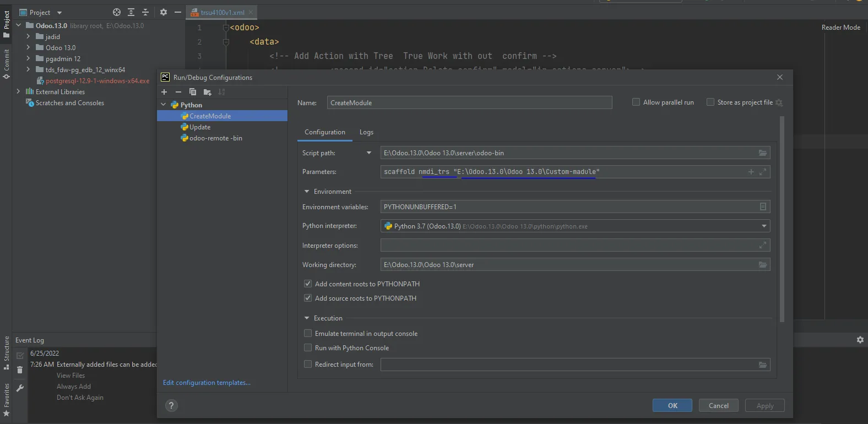Browse for script path folder icon
This screenshot has width=868, height=424.
coord(763,153)
